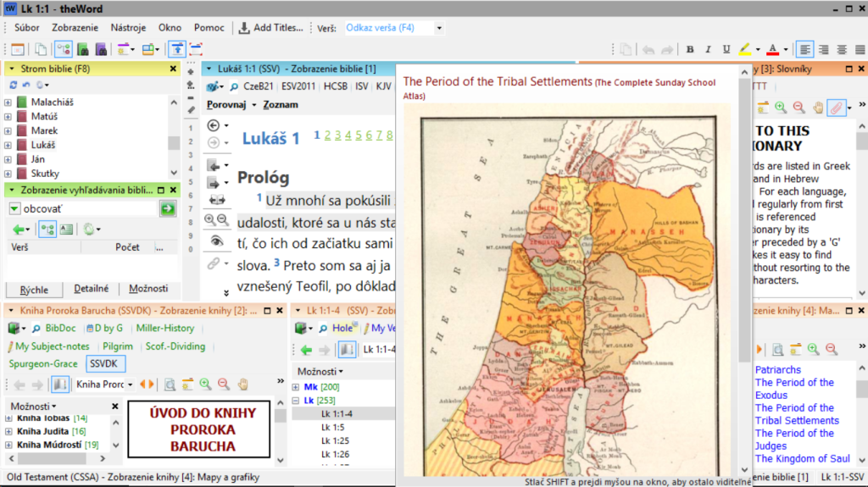
Task: Open the Súbor menu
Action: click(26, 28)
